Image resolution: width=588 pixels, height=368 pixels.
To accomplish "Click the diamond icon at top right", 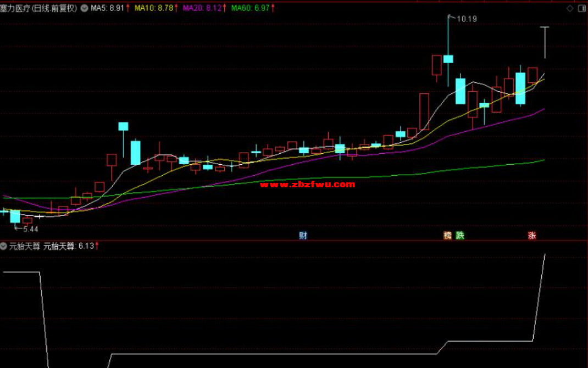I will (x=570, y=8).
